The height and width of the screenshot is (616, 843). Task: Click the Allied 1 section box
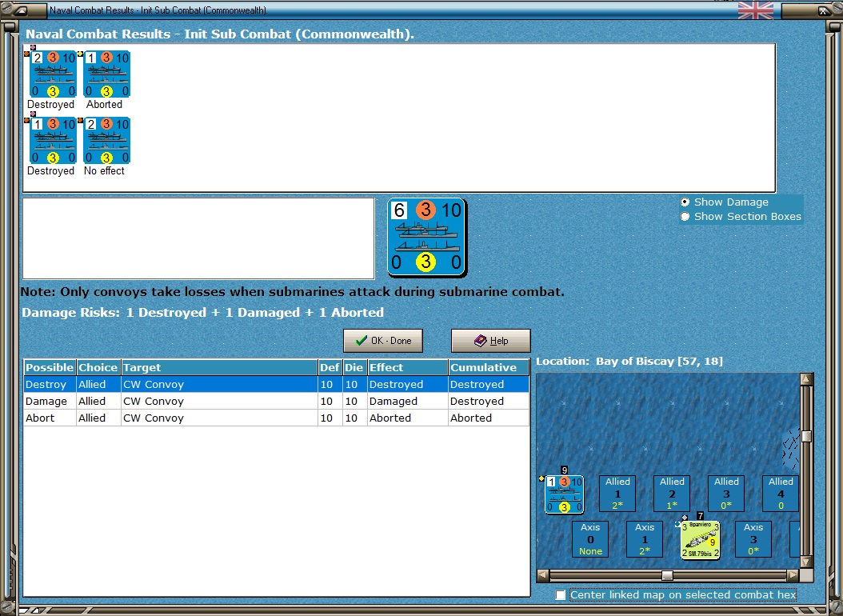(617, 493)
